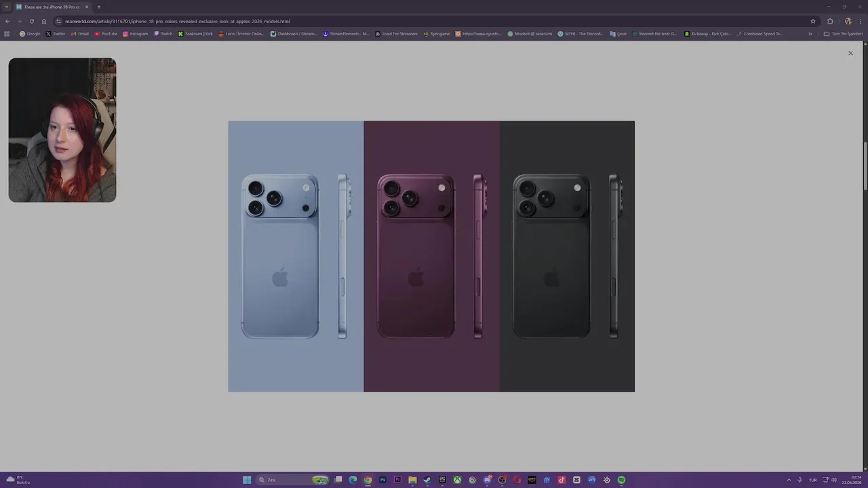Image resolution: width=868 pixels, height=488 pixels.
Task: Click the tray microphone icon
Action: (800, 480)
